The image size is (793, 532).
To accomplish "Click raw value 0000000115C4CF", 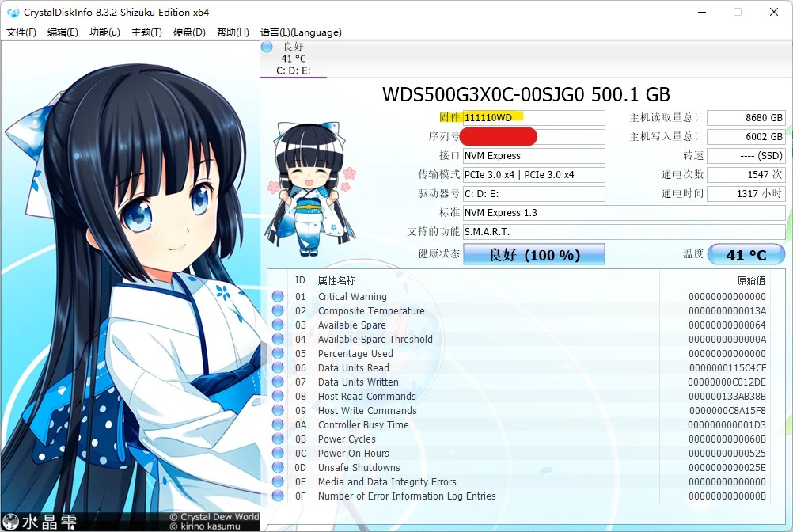I will (727, 367).
